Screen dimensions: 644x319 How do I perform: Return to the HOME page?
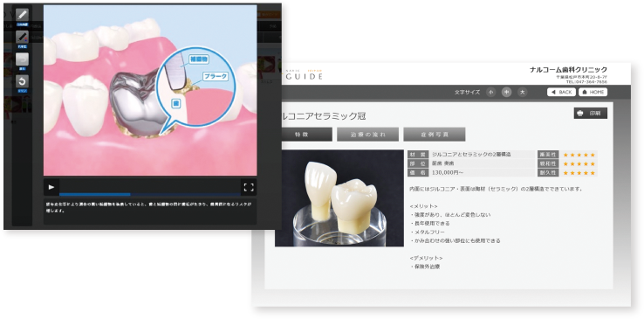coord(593,92)
